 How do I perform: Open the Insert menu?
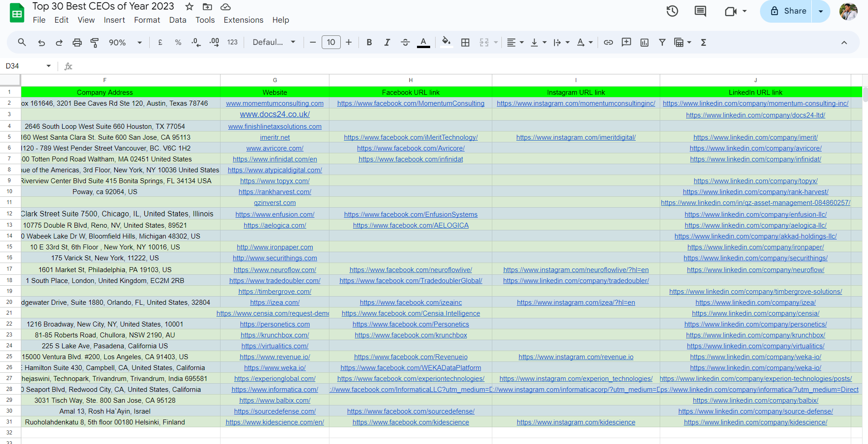point(114,20)
